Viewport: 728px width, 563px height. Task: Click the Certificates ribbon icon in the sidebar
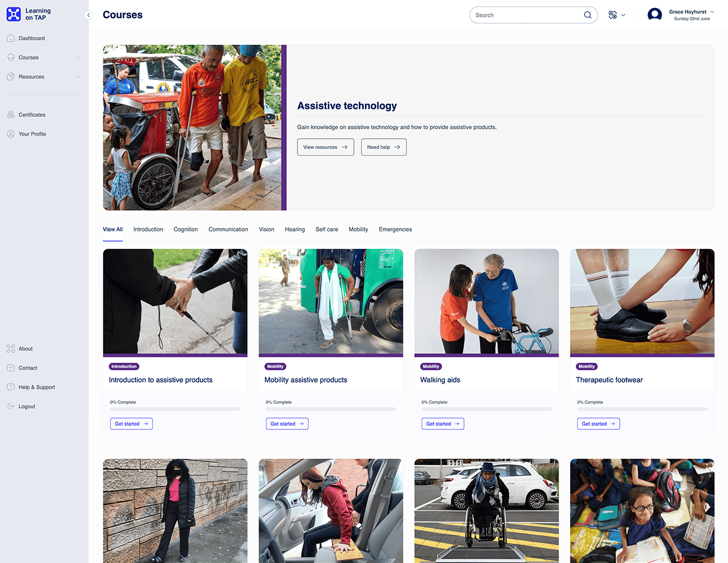11,115
